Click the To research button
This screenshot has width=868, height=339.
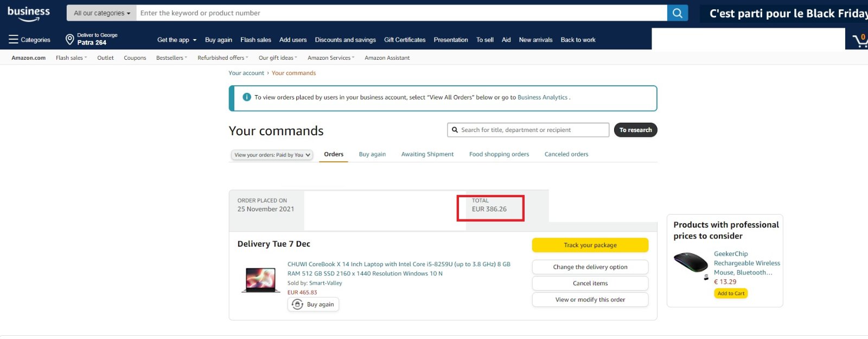point(635,130)
